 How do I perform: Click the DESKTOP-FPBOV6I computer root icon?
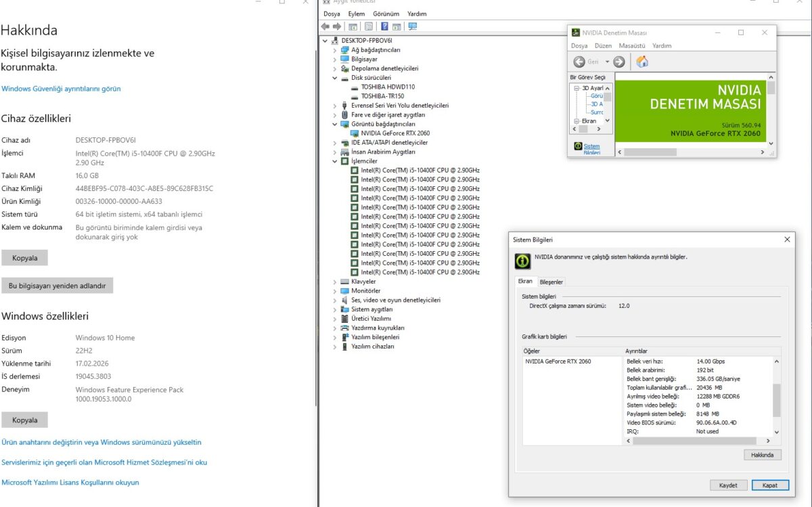click(336, 41)
